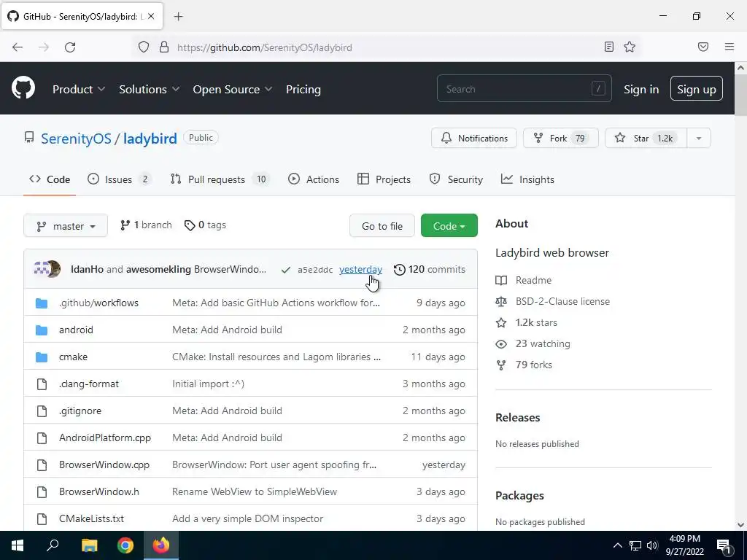Go back using the browser back arrow

tap(18, 47)
